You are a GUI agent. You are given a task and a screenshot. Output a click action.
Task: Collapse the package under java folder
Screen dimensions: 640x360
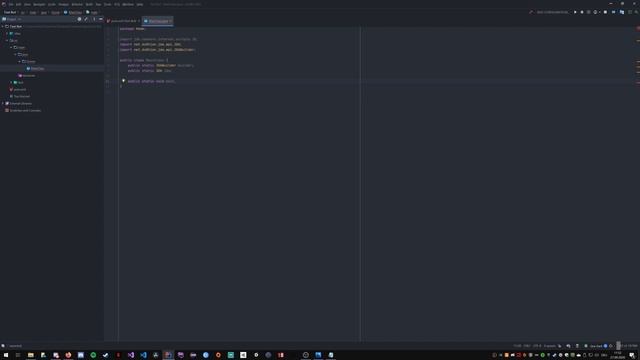(20, 61)
